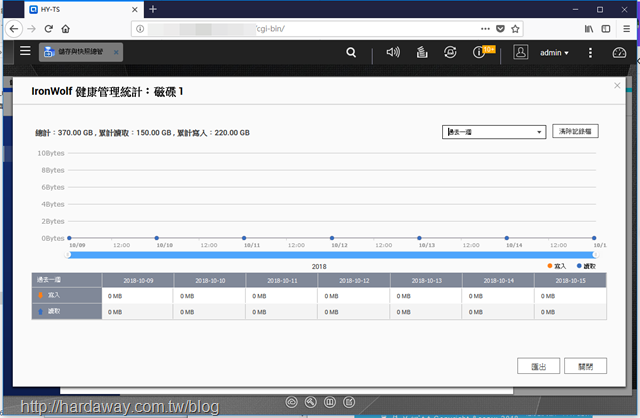Click fourth round icon in QTS bottom bar
Image resolution: width=640 pixels, height=418 pixels.
(349, 402)
